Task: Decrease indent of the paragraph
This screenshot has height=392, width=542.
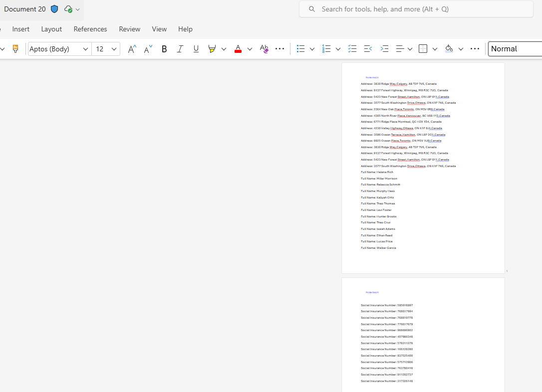Action: click(x=368, y=48)
